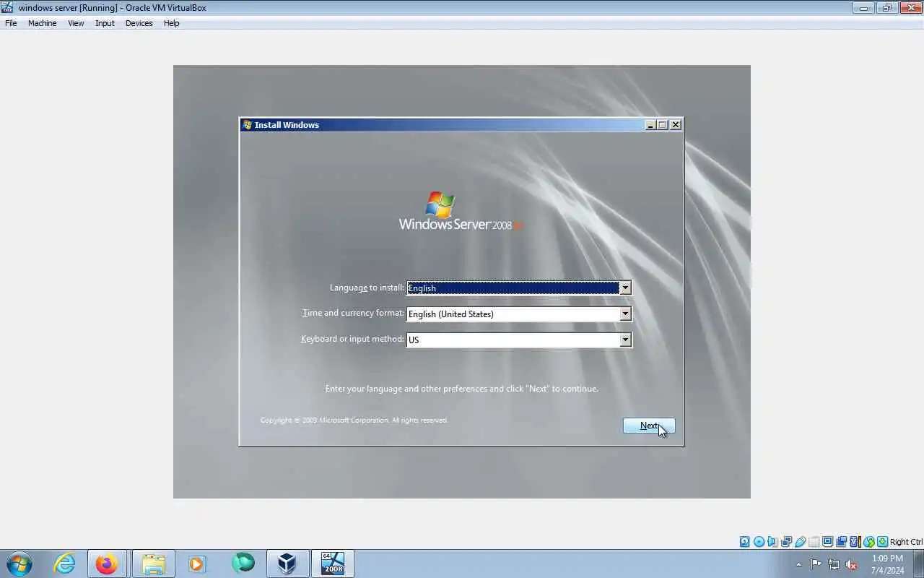Open the Windows Start menu orb
The height and width of the screenshot is (578, 924).
(x=19, y=564)
